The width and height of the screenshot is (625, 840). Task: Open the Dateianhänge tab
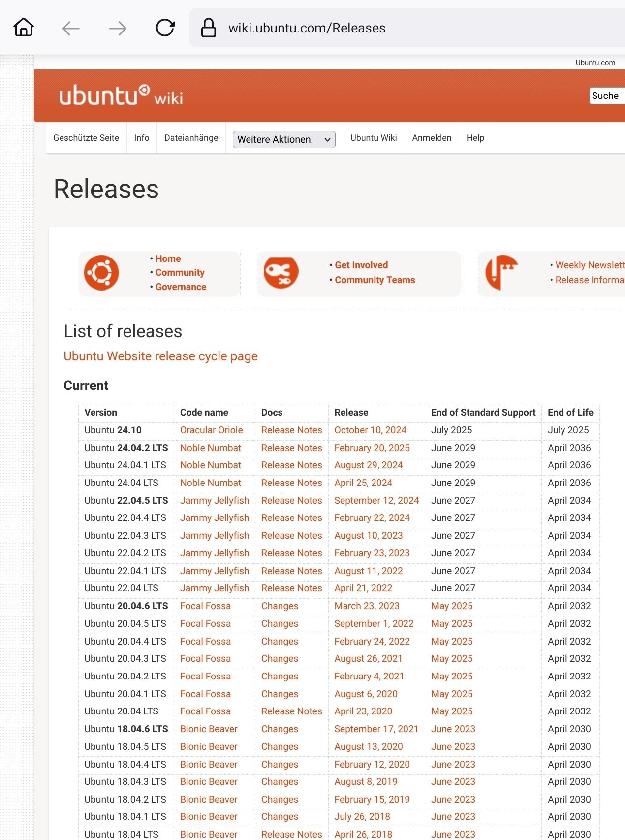click(191, 138)
